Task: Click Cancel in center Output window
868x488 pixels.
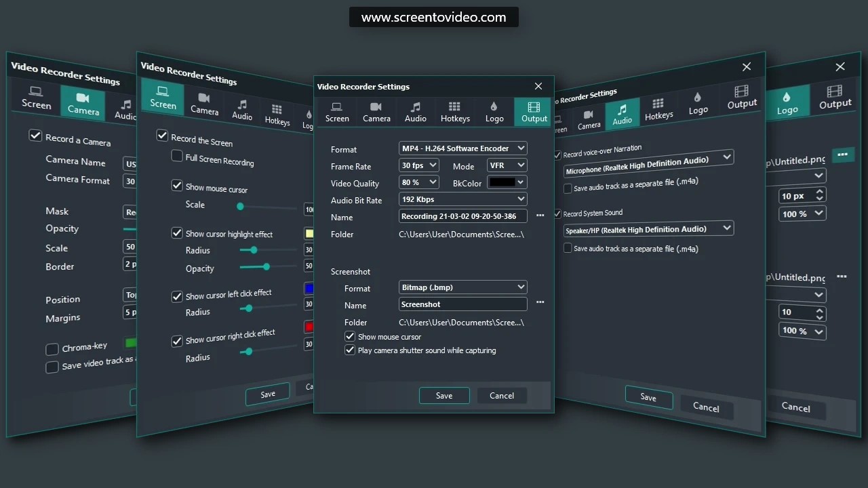Action: (502, 395)
